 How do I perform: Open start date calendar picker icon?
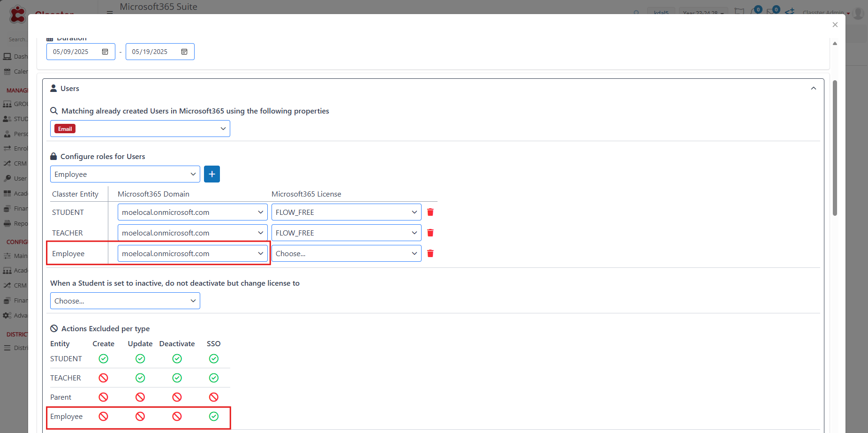pos(105,52)
